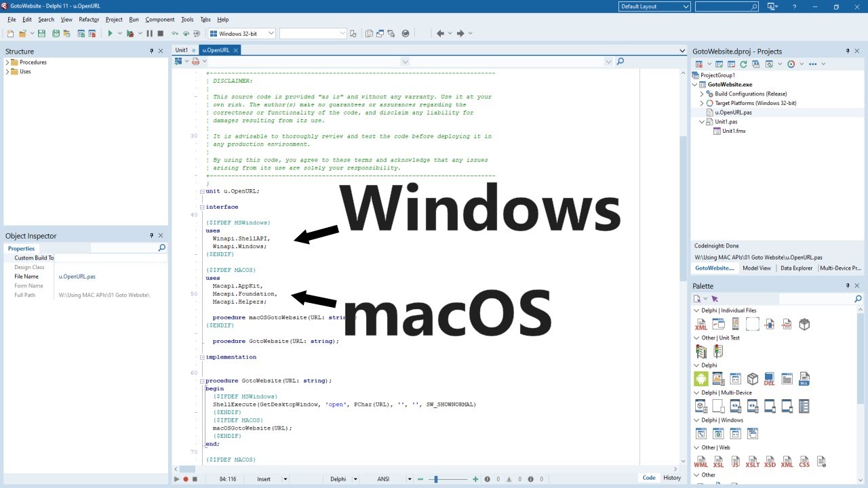The height and width of the screenshot is (488, 868).
Task: Click the CSS icon in Other Web group
Action: point(804,462)
